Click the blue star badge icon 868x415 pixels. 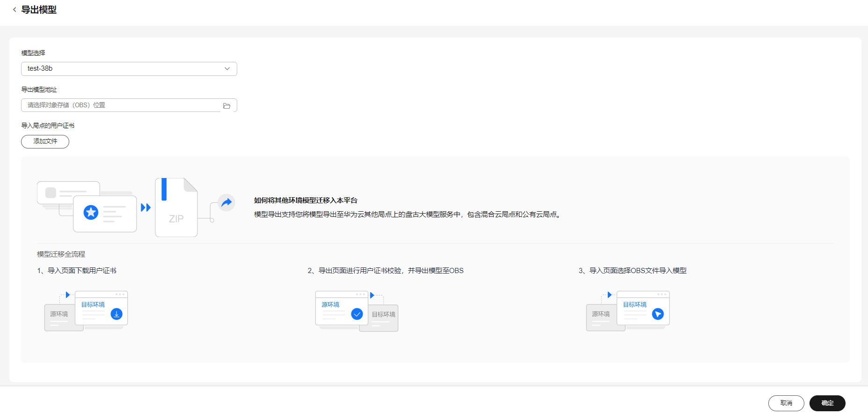91,212
